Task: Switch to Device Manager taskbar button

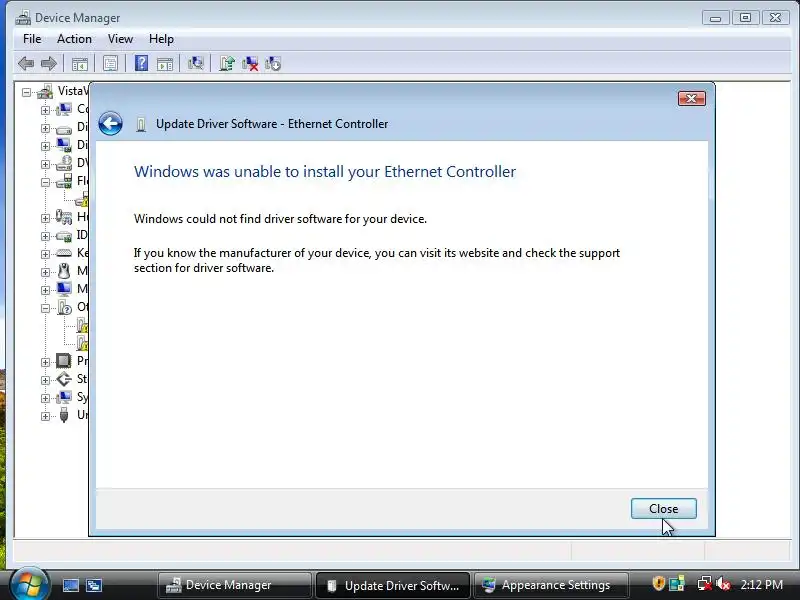Action: click(x=235, y=585)
